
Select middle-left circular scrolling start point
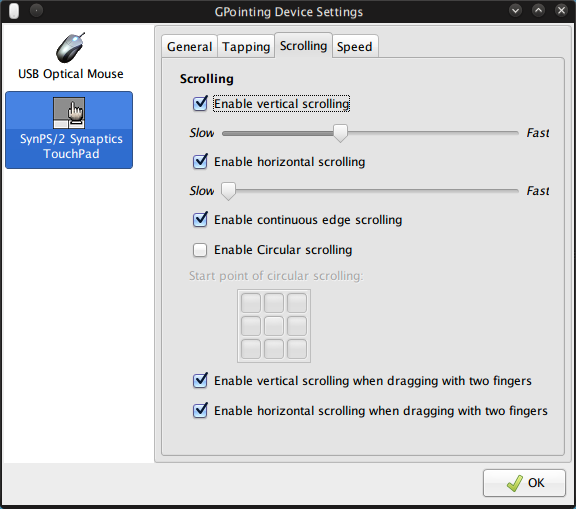click(x=251, y=326)
